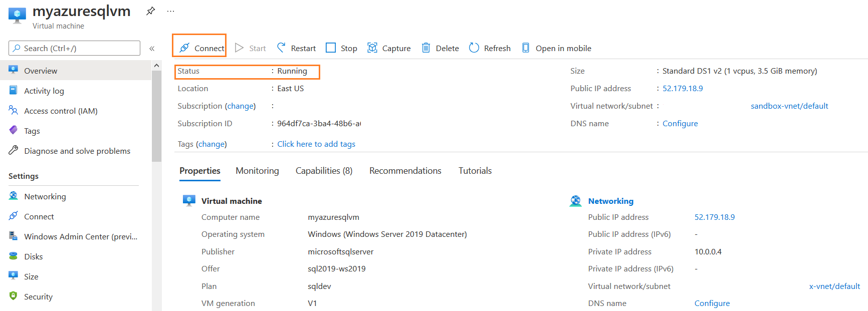Click the Connect plug icon in toolbar
The width and height of the screenshot is (868, 311).
[184, 48]
